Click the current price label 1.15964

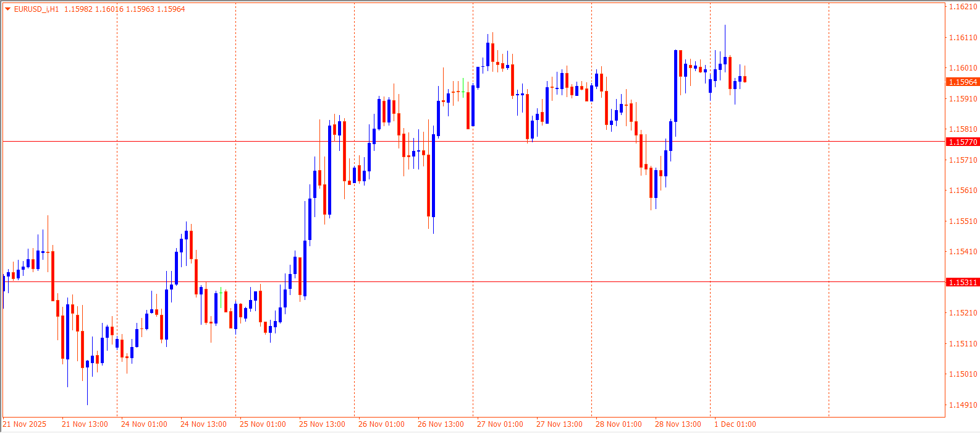[963, 82]
